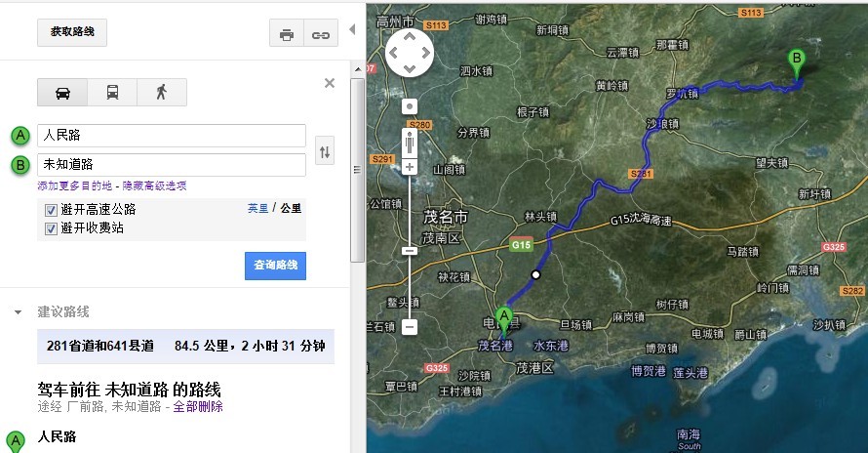Click 隐藏高级选项 to hide options
868x453 pixels.
pos(154,185)
